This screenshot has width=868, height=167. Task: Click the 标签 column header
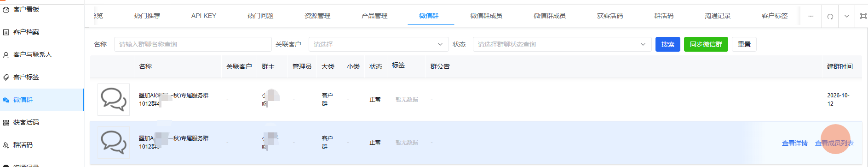pyautogui.click(x=398, y=66)
